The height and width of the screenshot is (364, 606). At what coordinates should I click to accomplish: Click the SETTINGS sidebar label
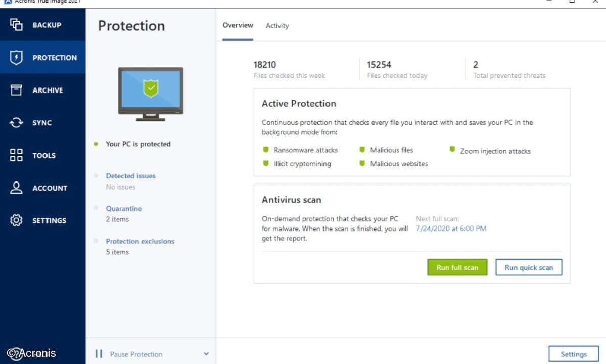[x=49, y=220]
